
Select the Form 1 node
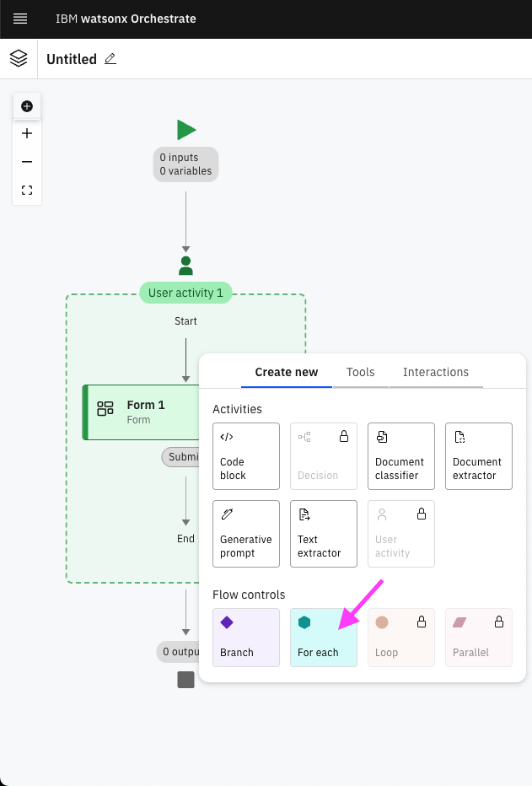[x=143, y=412]
